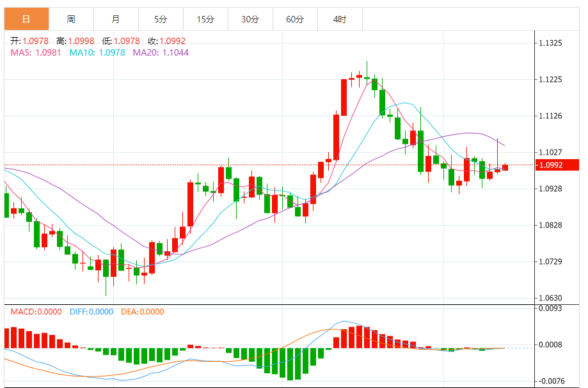Click the 收:1.0992 close price

tap(167, 41)
